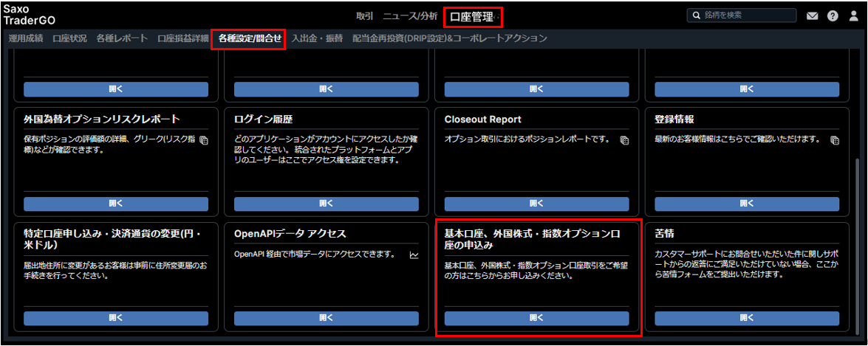Screen dimensions: 868x346
Task: Click the ログイン履歴 card title
Action: pos(264,120)
